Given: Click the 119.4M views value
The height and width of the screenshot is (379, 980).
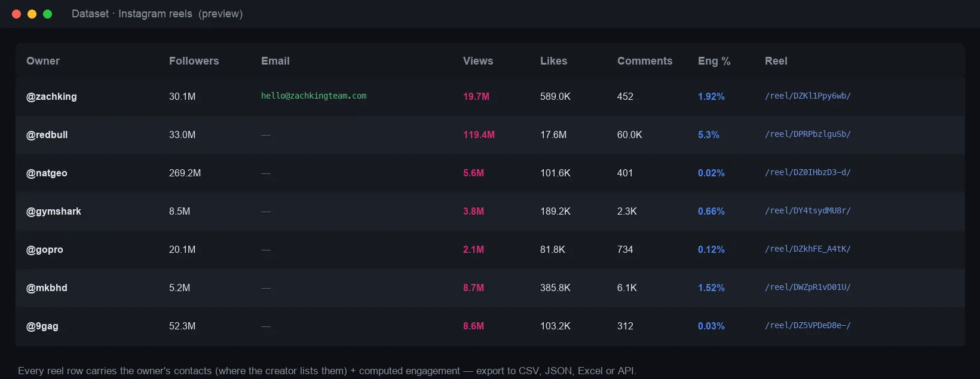Looking at the screenshot, I should coord(479,135).
